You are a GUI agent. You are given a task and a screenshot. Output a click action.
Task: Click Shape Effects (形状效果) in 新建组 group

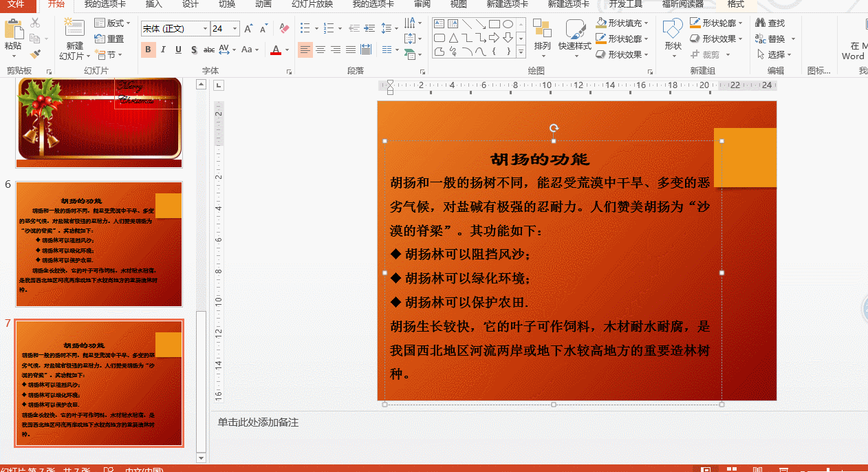point(715,39)
